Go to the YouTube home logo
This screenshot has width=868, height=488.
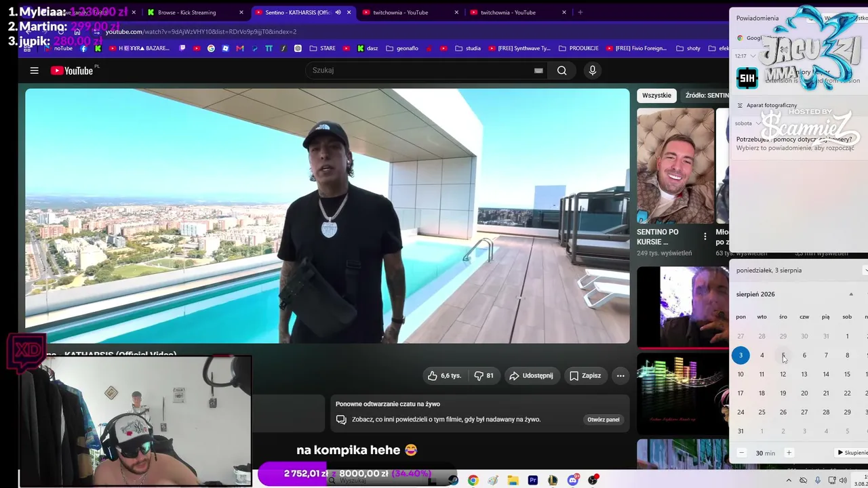click(x=72, y=70)
